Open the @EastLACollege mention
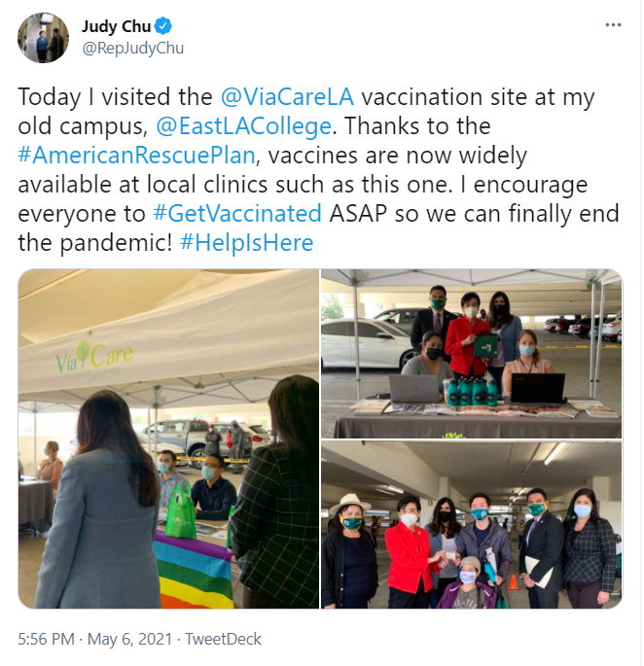 click(243, 126)
